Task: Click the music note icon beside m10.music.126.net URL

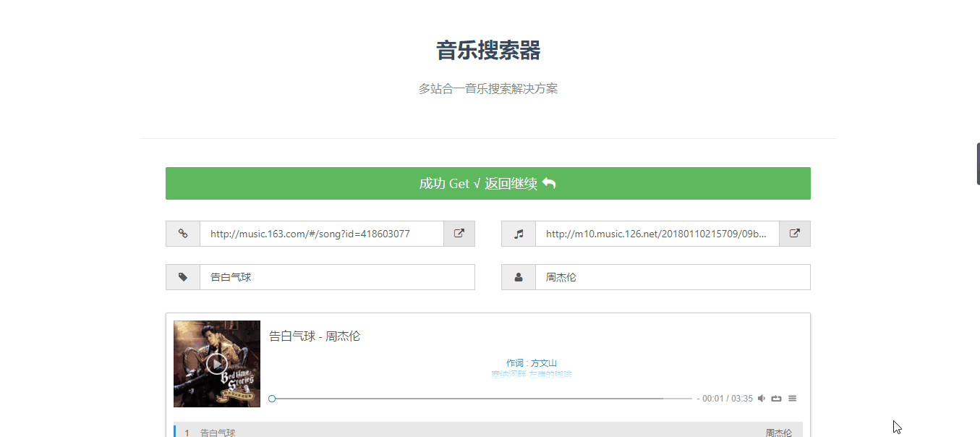Action: tap(519, 234)
